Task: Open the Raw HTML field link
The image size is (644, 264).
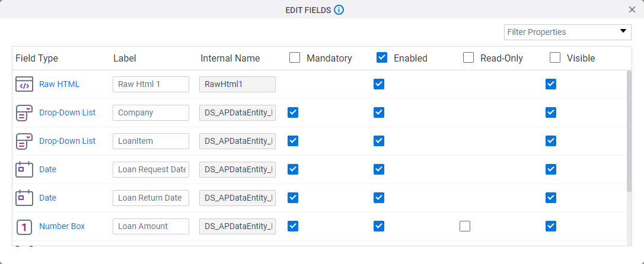Action: click(59, 84)
